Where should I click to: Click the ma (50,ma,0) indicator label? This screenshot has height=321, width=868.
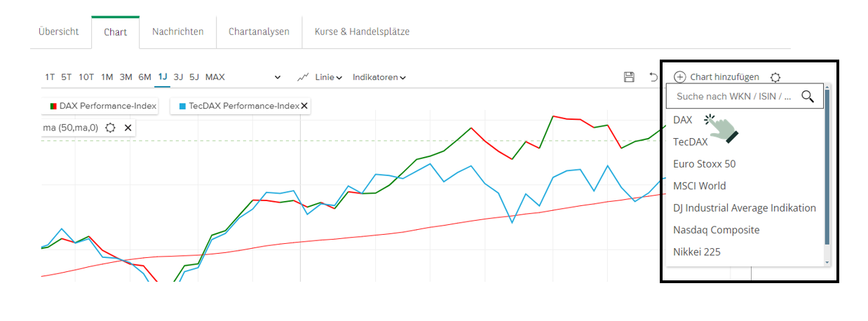coord(71,128)
